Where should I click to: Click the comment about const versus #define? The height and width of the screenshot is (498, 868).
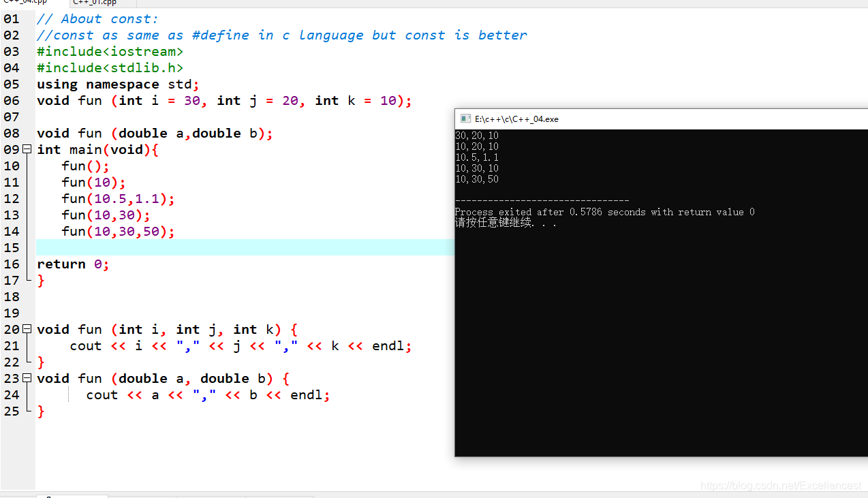click(x=282, y=35)
